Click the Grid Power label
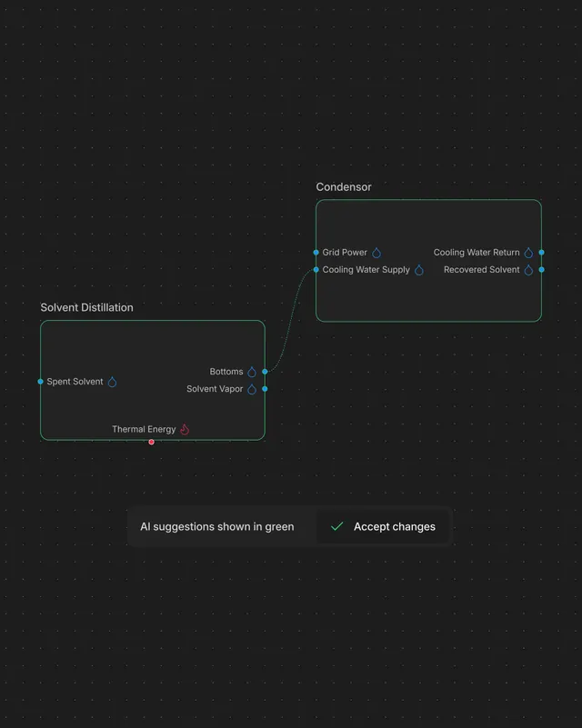The height and width of the screenshot is (728, 582). click(345, 253)
